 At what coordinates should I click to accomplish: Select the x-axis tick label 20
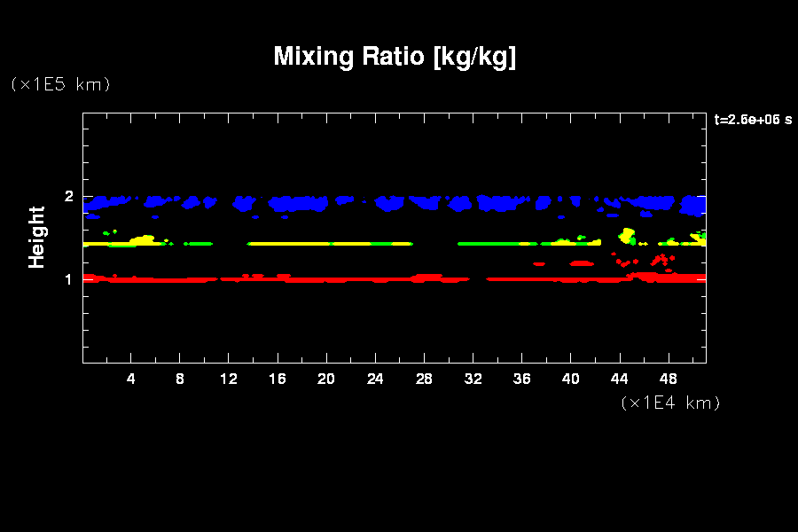pyautogui.click(x=326, y=379)
